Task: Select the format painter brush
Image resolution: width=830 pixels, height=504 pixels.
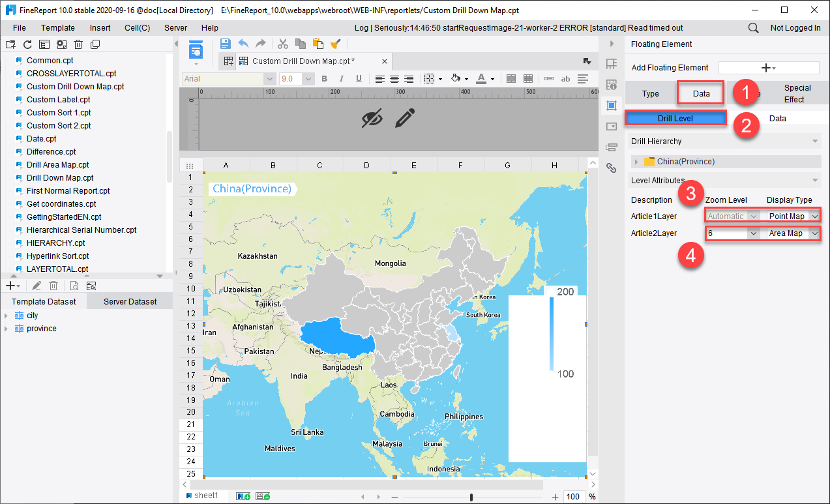Action: [x=335, y=44]
